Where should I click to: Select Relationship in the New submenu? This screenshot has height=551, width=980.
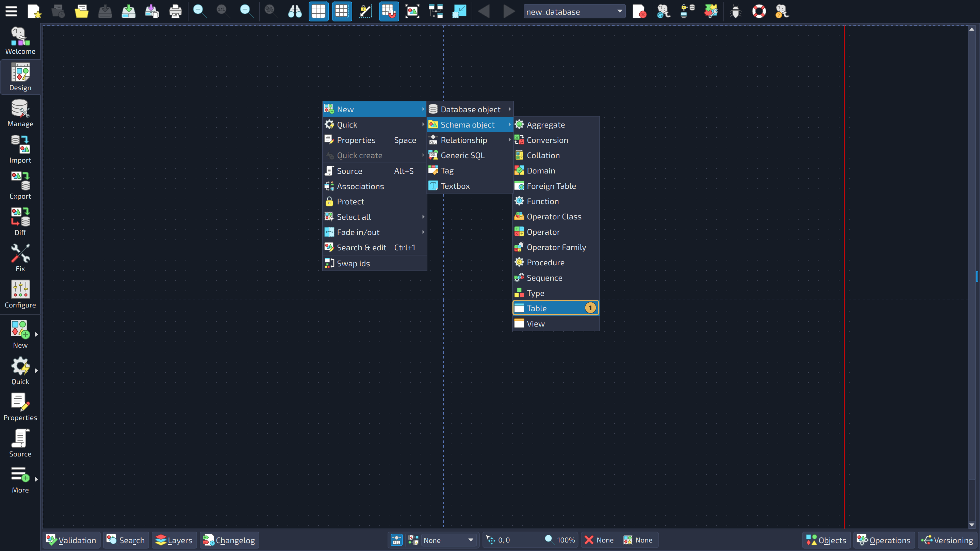pos(470,140)
